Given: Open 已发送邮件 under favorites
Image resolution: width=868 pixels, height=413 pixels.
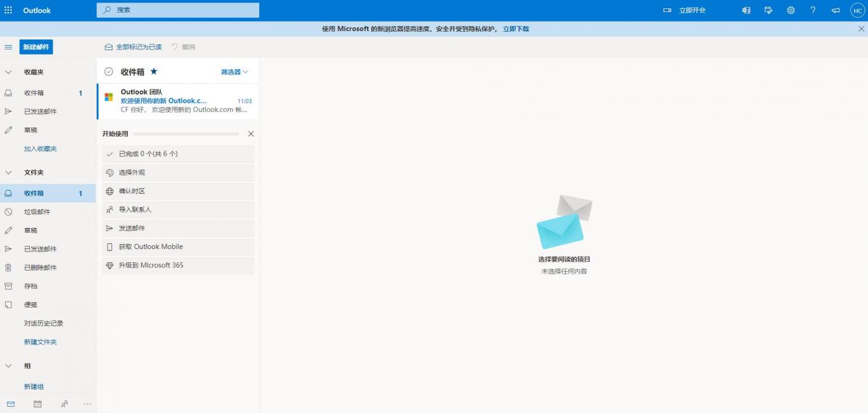Looking at the screenshot, I should 48,111.
